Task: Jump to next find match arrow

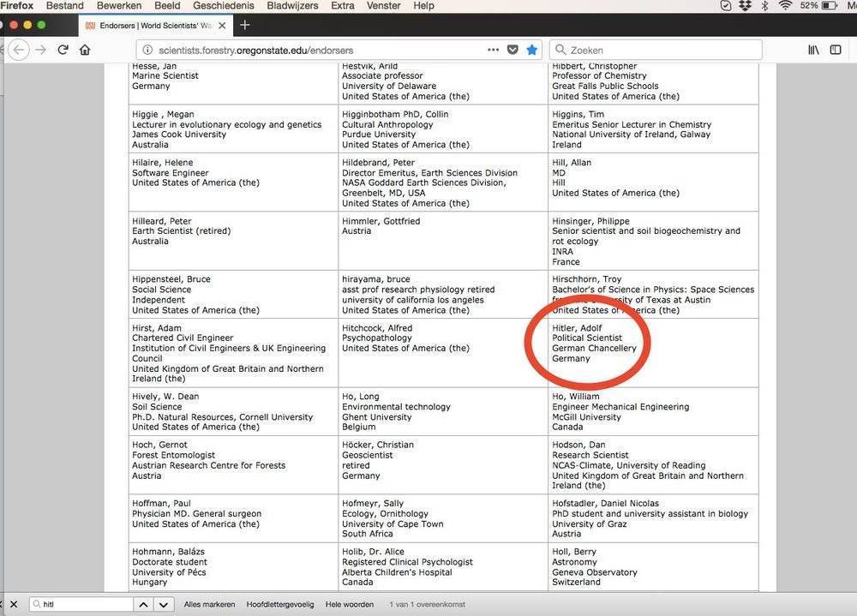Action: coord(164,604)
